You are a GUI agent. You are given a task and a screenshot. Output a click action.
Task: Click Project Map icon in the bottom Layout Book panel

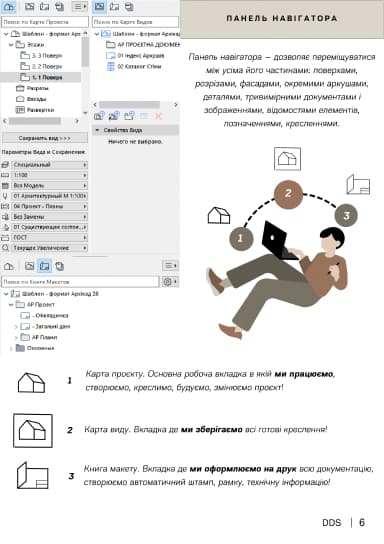8,266
